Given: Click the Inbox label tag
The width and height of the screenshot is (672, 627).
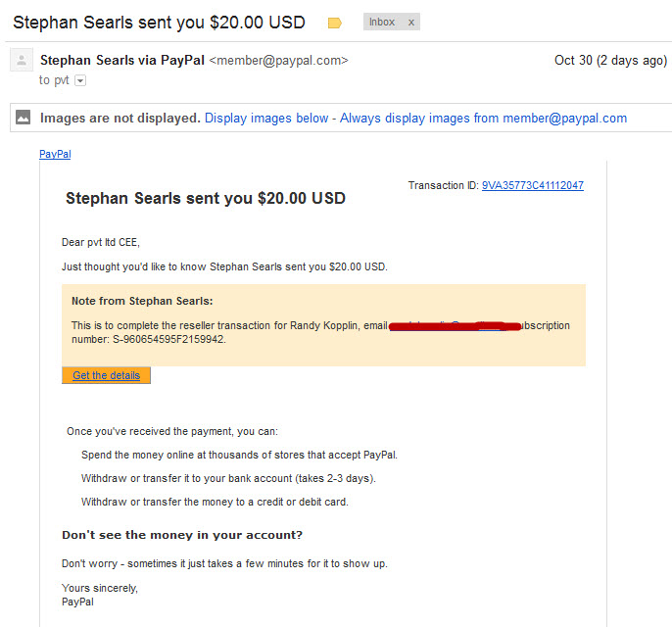Looking at the screenshot, I should [x=382, y=22].
